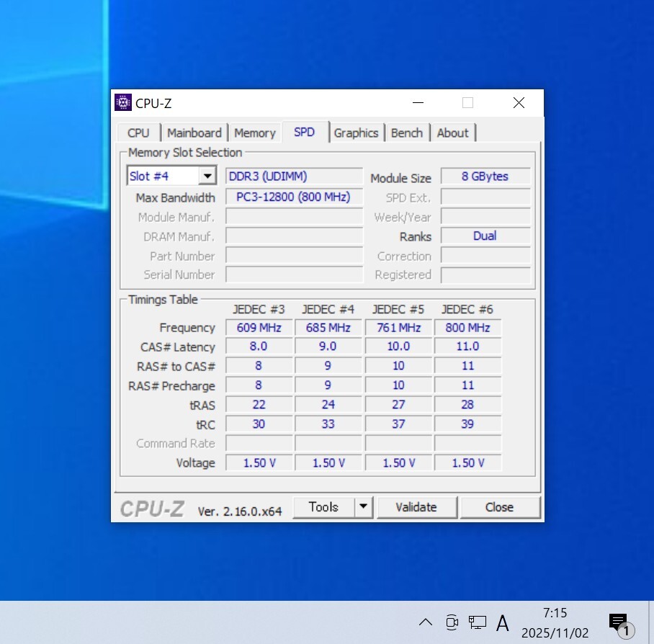Open the Mainboard tab
Screen dimensions: 654x644
(x=194, y=133)
